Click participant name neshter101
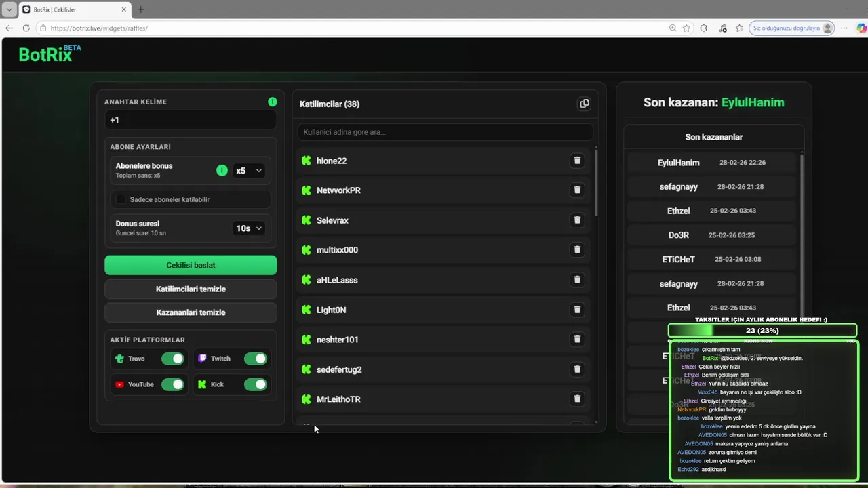868x488 pixels. pyautogui.click(x=338, y=340)
